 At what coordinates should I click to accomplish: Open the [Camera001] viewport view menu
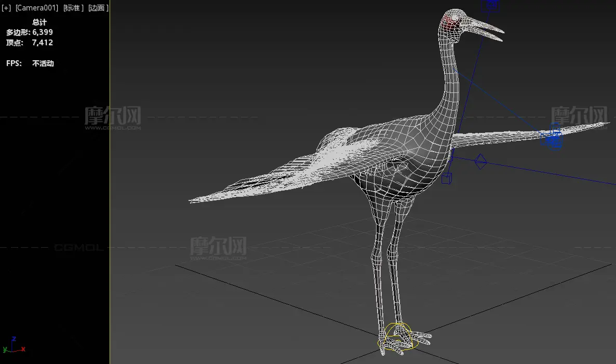[x=36, y=8]
